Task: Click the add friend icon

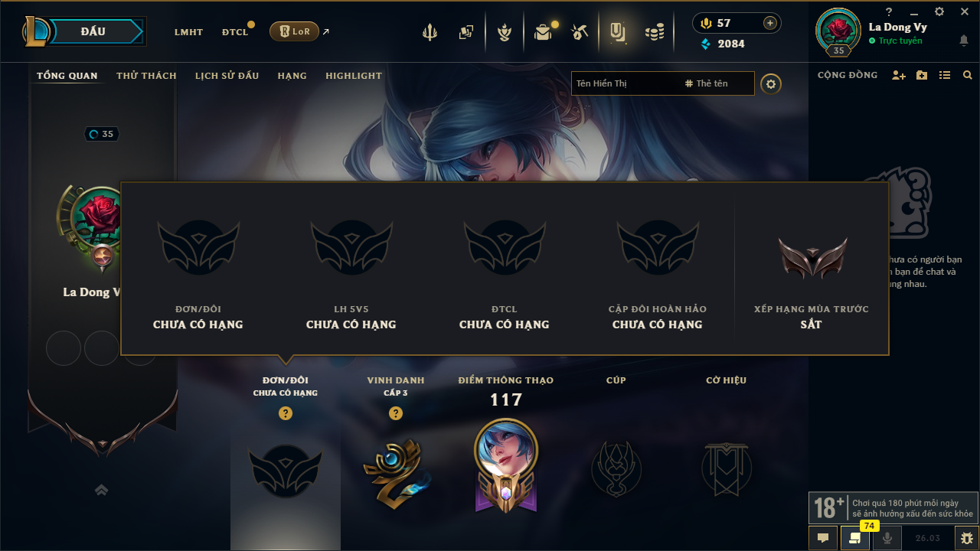Action: click(899, 75)
